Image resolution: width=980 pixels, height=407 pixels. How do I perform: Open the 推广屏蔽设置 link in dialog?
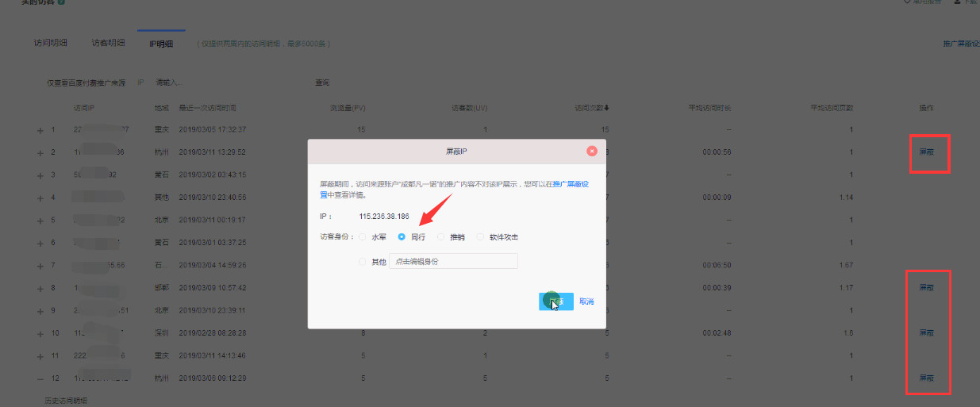(571, 184)
